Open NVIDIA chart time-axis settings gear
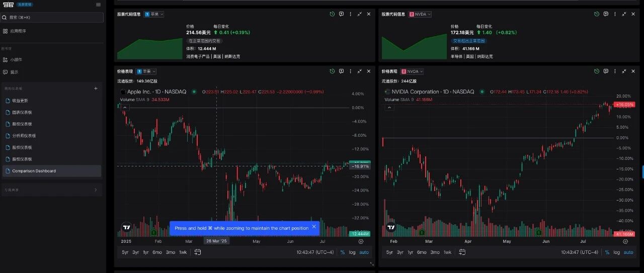 point(625,241)
